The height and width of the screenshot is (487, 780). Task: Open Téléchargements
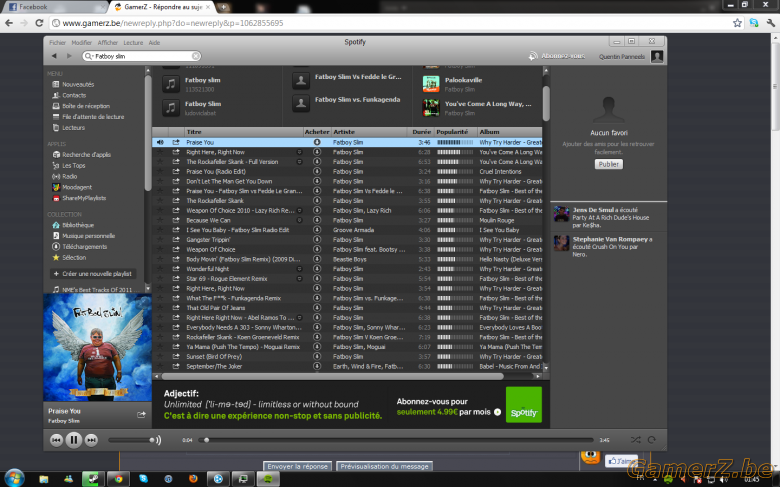coord(80,247)
